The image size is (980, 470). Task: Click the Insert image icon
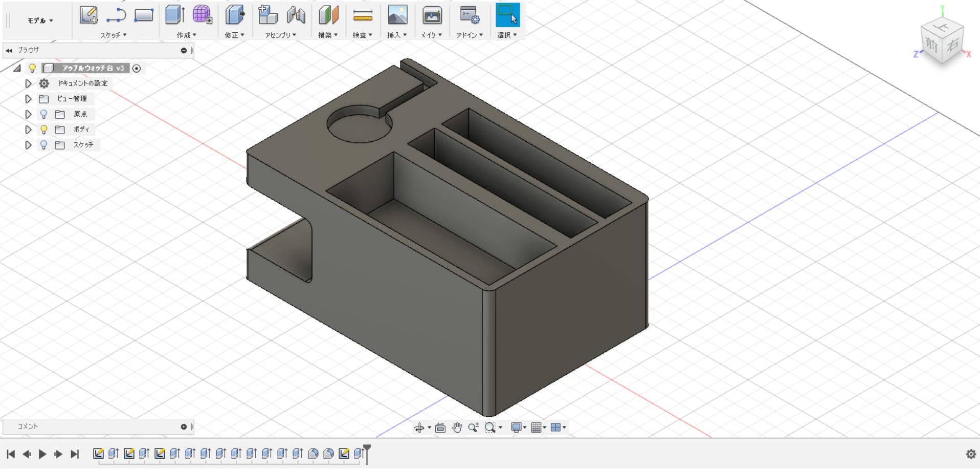397,15
